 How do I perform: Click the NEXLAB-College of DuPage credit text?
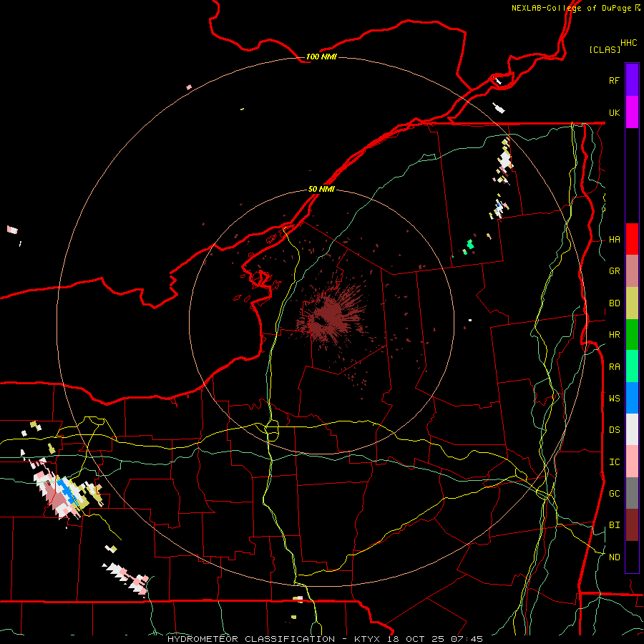pos(571,8)
